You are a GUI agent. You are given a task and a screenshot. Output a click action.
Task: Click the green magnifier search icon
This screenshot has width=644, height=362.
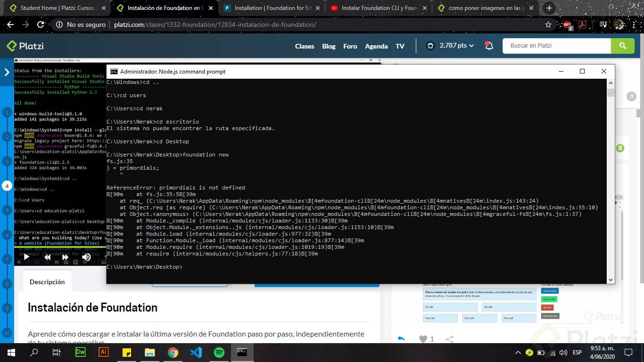click(623, 46)
